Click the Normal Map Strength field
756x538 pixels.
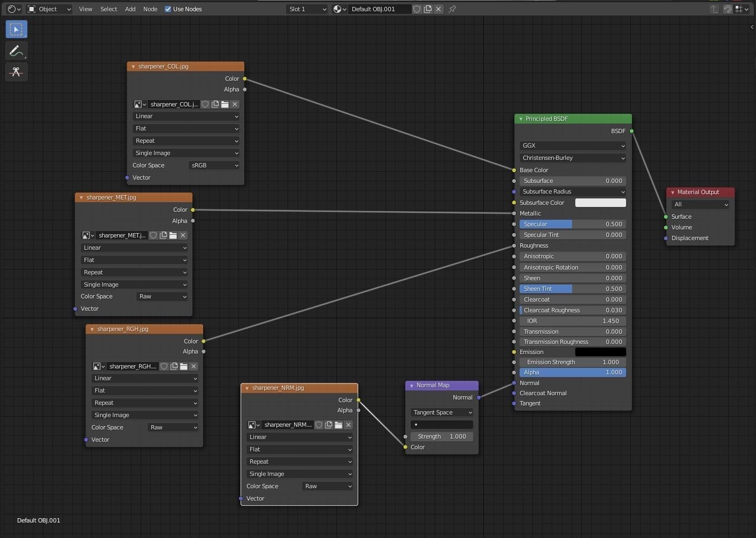pyautogui.click(x=442, y=437)
